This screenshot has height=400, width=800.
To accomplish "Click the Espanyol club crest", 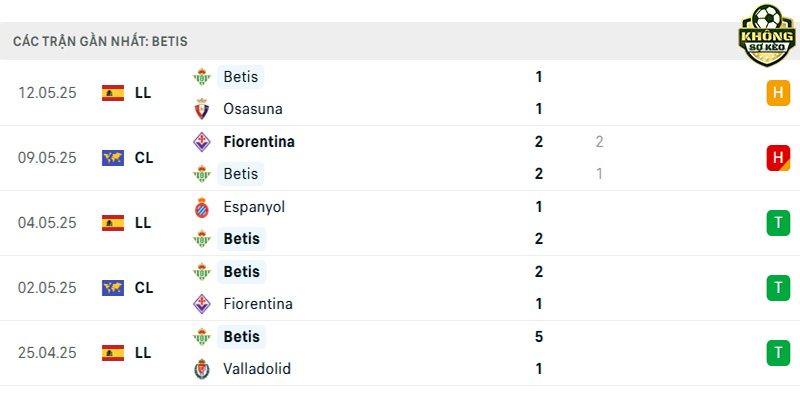I will click(x=202, y=207).
